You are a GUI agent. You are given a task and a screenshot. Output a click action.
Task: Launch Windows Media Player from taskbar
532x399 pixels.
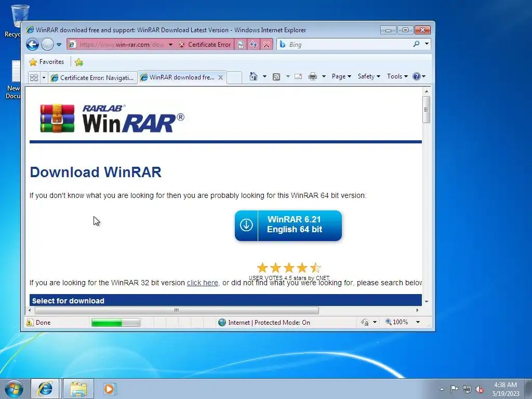(x=110, y=389)
